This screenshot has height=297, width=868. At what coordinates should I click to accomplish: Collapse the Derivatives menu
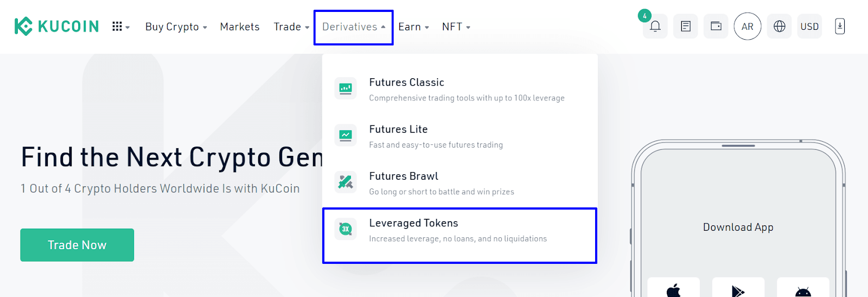(x=354, y=27)
